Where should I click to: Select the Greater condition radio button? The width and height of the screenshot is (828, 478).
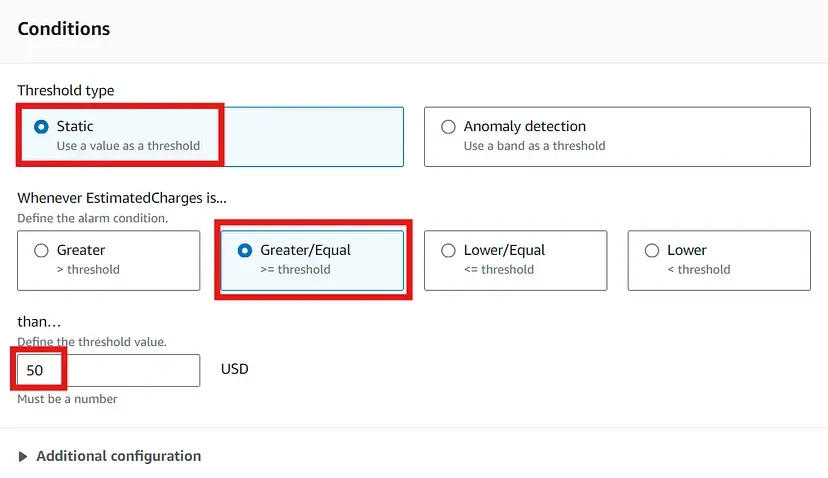point(41,250)
